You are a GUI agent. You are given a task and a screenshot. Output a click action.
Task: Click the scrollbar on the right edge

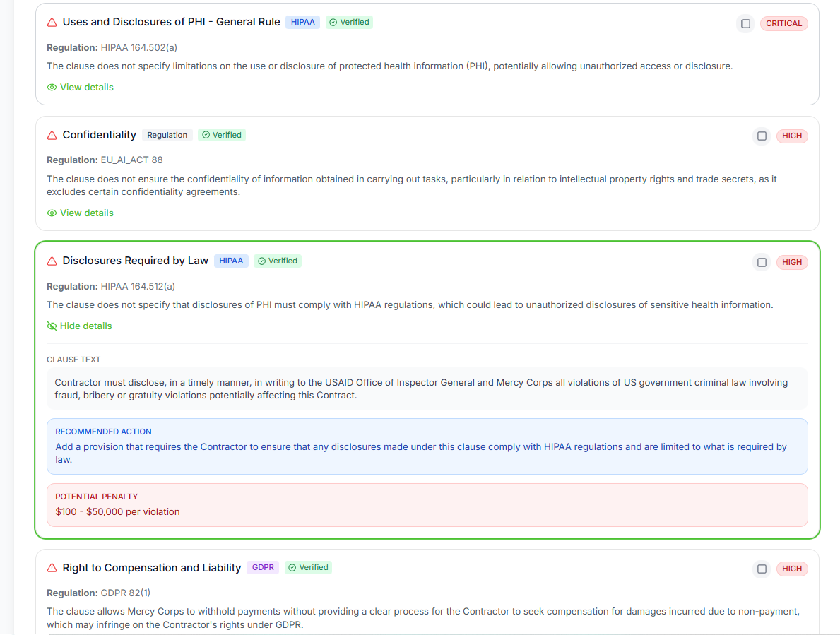click(x=836, y=318)
